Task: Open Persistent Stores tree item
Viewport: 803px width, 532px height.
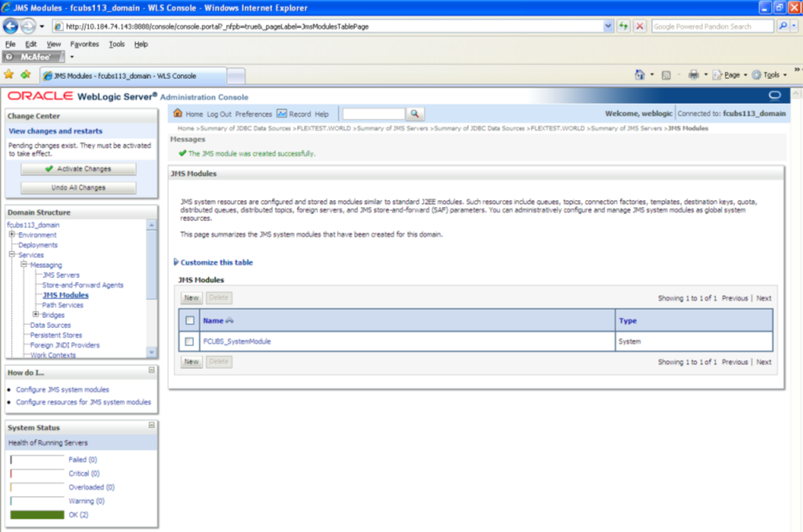Action: click(56, 335)
